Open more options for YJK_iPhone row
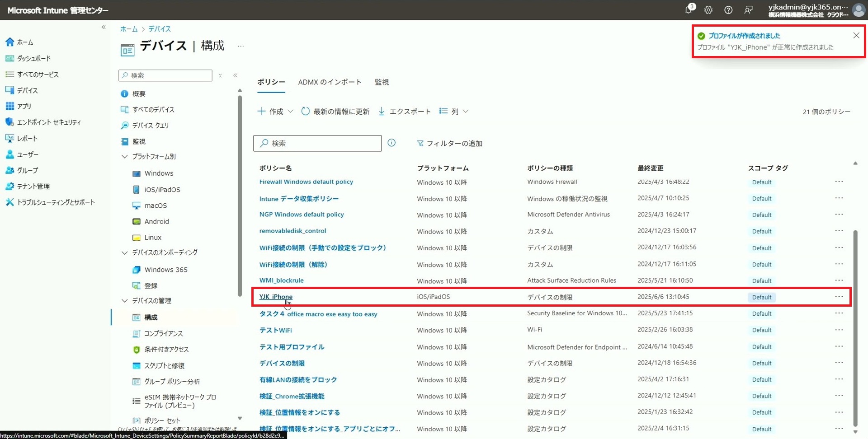Viewport: 868px width, 439px height. 839,297
